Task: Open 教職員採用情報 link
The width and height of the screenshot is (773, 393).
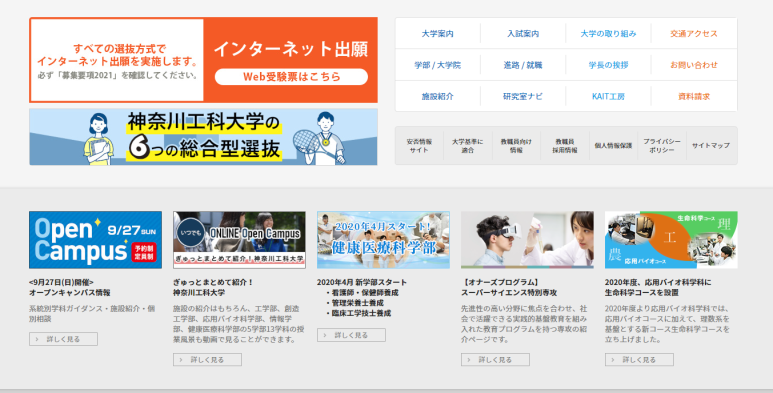Action: [x=564, y=145]
